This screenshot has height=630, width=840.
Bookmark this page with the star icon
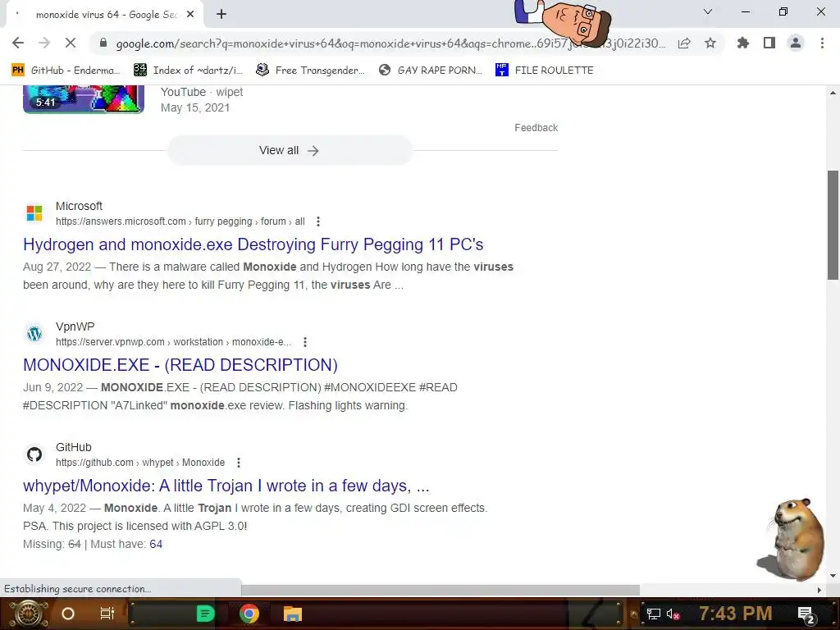coord(710,43)
